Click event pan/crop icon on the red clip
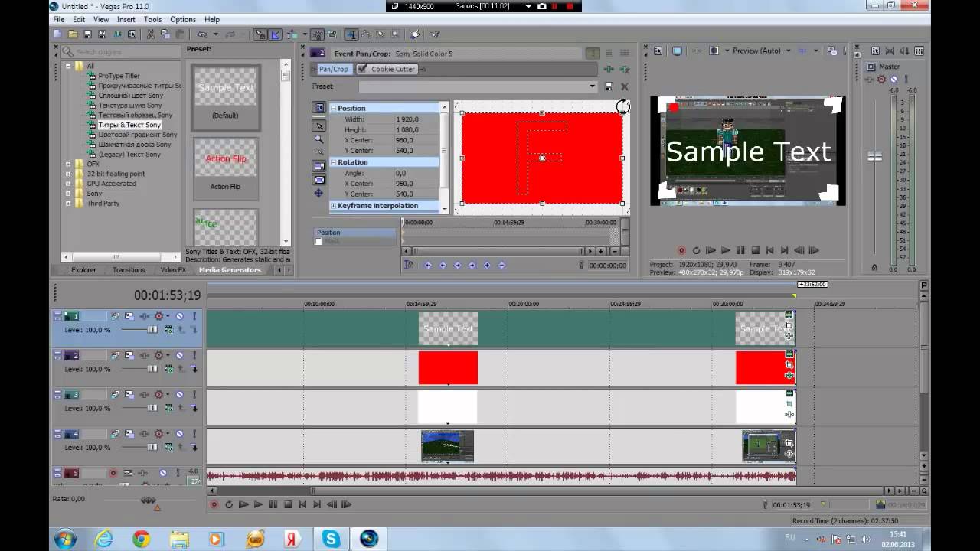This screenshot has width=980, height=551. tap(789, 365)
